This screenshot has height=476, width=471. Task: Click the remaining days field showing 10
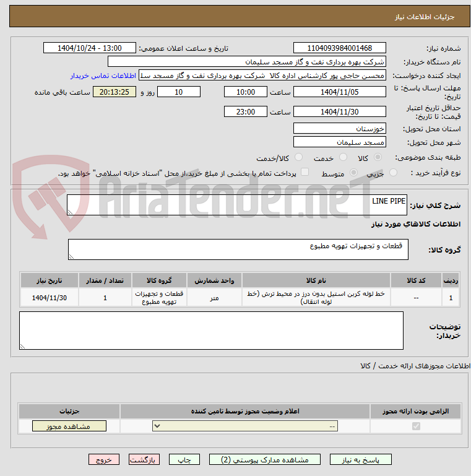[x=179, y=92]
